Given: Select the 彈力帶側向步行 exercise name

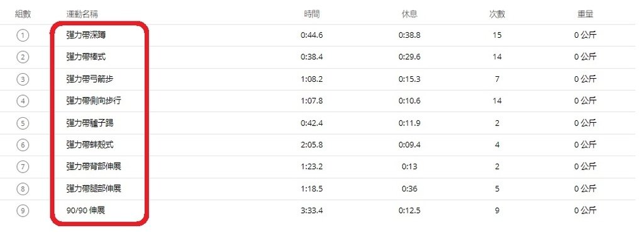Looking at the screenshot, I should tap(94, 101).
